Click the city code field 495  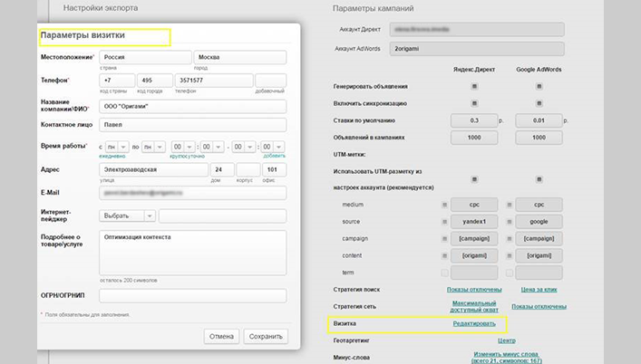pos(155,81)
